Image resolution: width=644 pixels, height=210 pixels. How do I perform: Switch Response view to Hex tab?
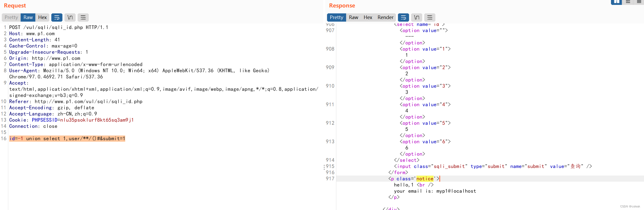(368, 17)
